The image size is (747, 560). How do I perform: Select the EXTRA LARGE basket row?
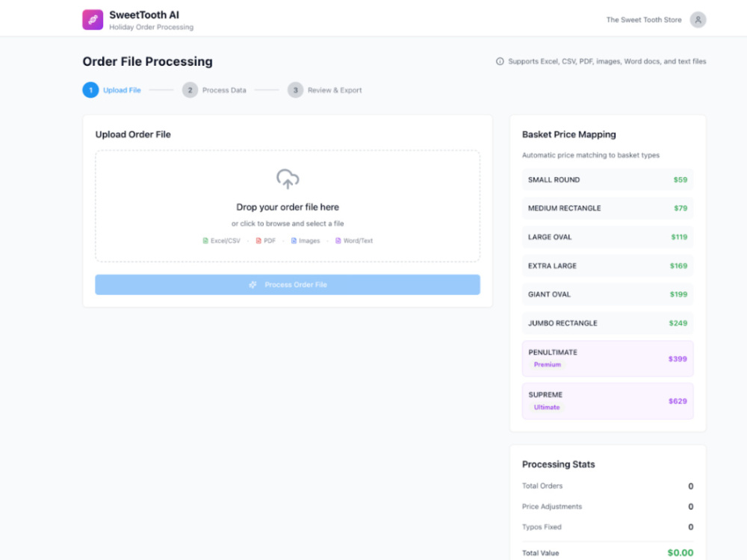[x=607, y=266]
